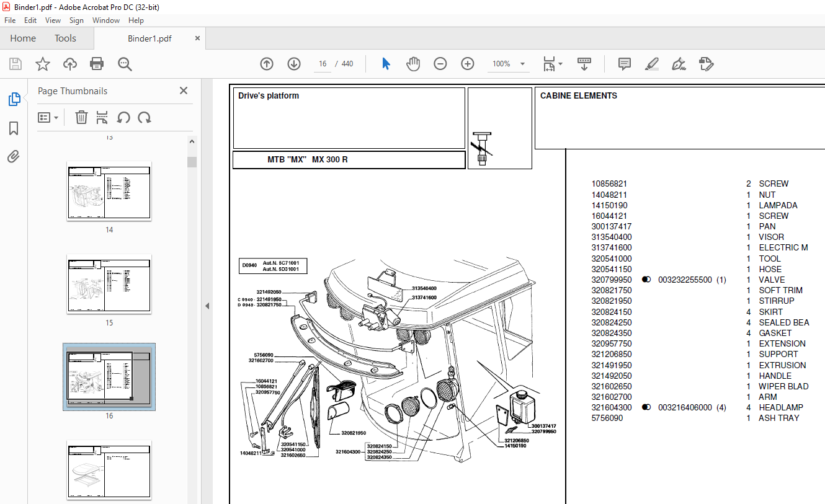Bookmark the file with the star icon
The width and height of the screenshot is (825, 504).
tap(42, 64)
